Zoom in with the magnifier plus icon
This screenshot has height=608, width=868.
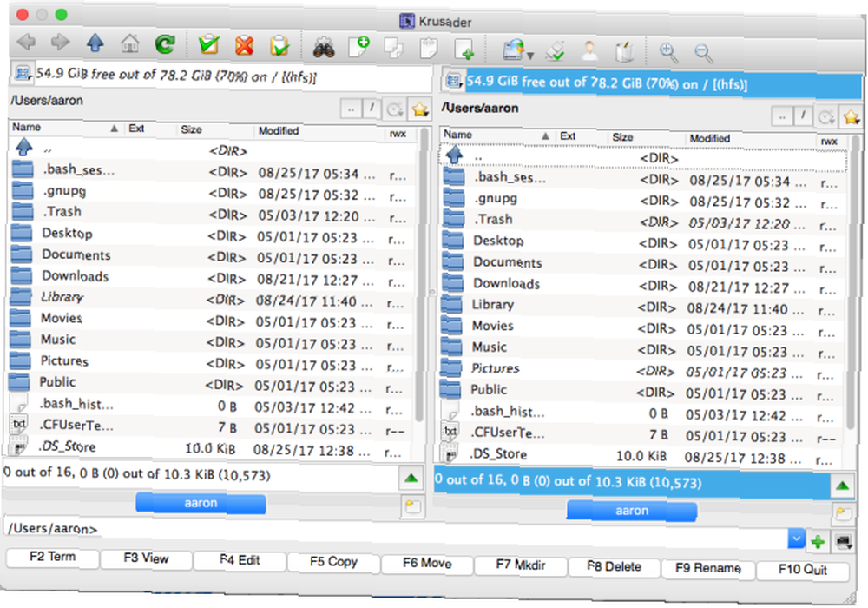pyautogui.click(x=668, y=53)
